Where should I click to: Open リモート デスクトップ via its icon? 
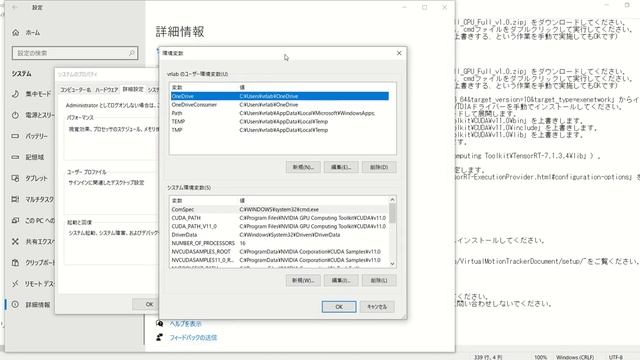pyautogui.click(x=16, y=284)
